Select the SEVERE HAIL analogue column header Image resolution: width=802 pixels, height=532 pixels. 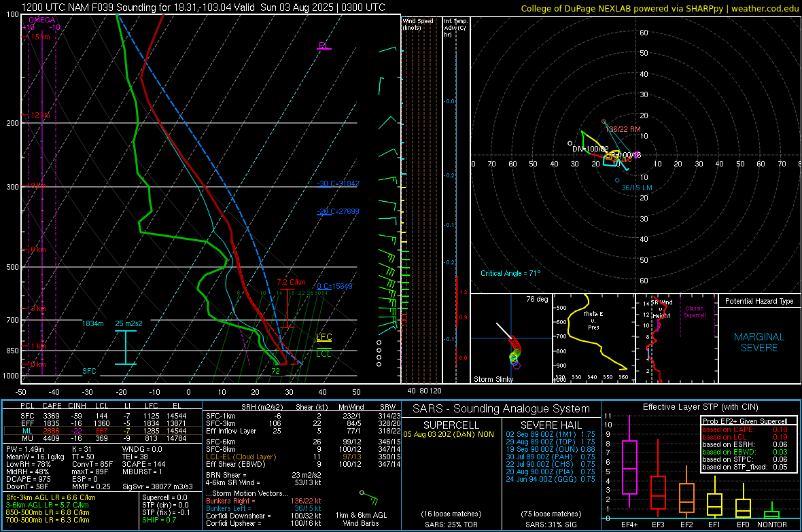(x=551, y=425)
